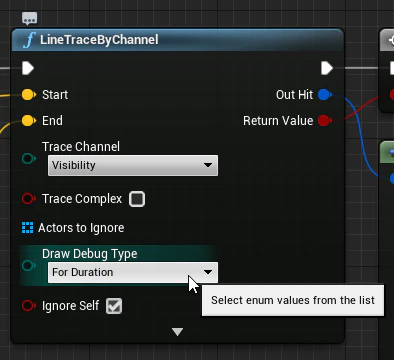Select the LineTraceByChannel function icon

(29, 40)
